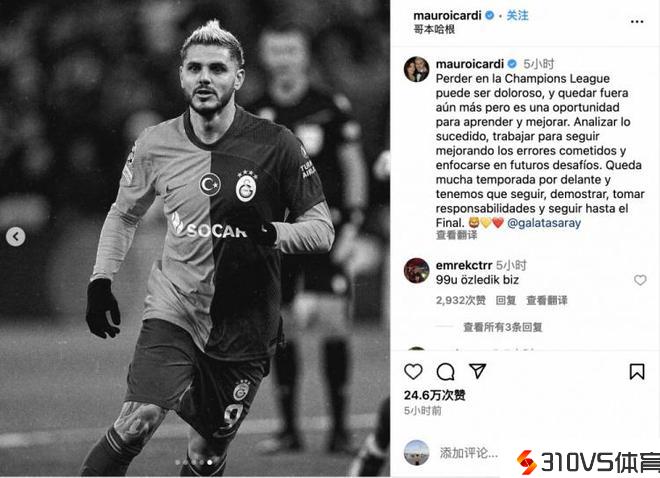Expand 查看所有3条回复 replies

[503, 327]
